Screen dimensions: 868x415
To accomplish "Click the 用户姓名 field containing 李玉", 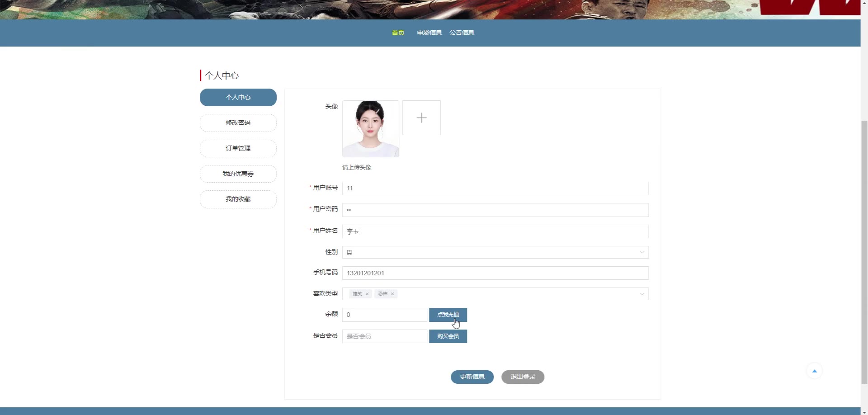I will click(x=495, y=231).
